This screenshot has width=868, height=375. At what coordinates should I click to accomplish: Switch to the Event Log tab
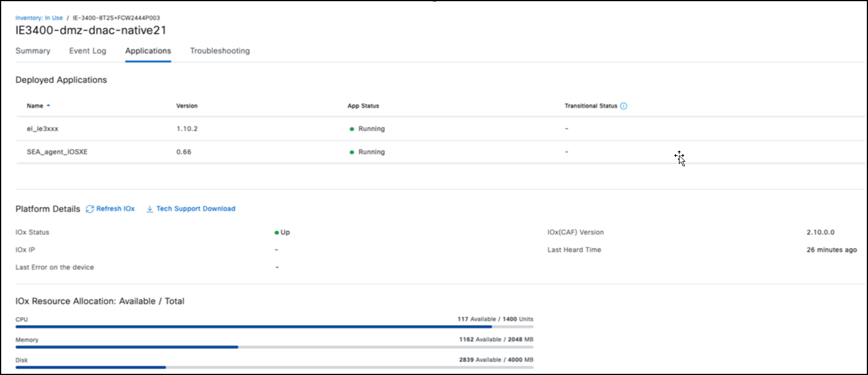pyautogui.click(x=88, y=51)
